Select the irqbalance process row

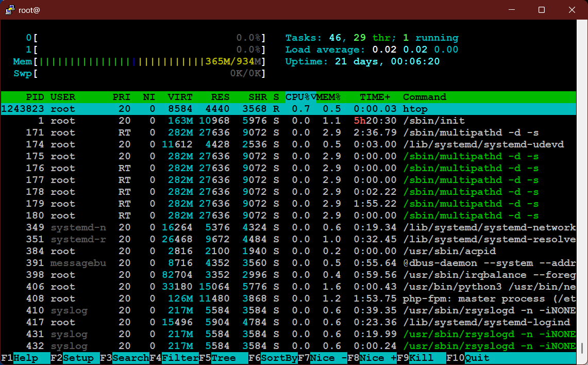click(289, 275)
